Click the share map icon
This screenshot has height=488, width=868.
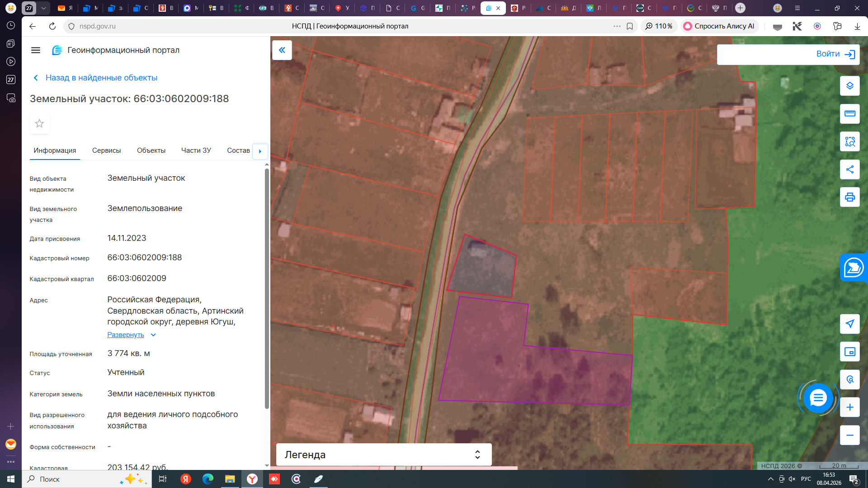849,169
